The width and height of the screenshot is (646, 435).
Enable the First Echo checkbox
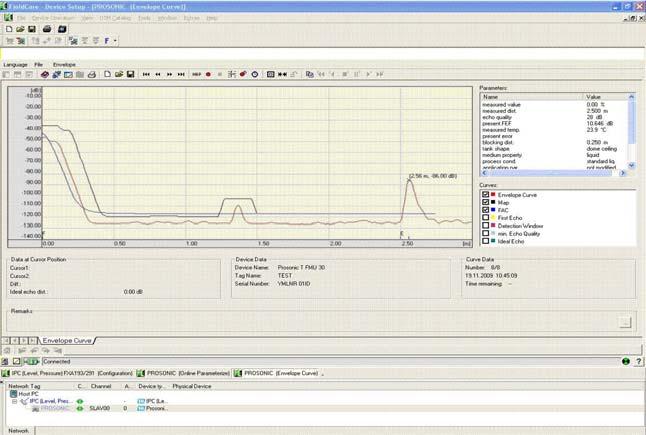[x=485, y=218]
